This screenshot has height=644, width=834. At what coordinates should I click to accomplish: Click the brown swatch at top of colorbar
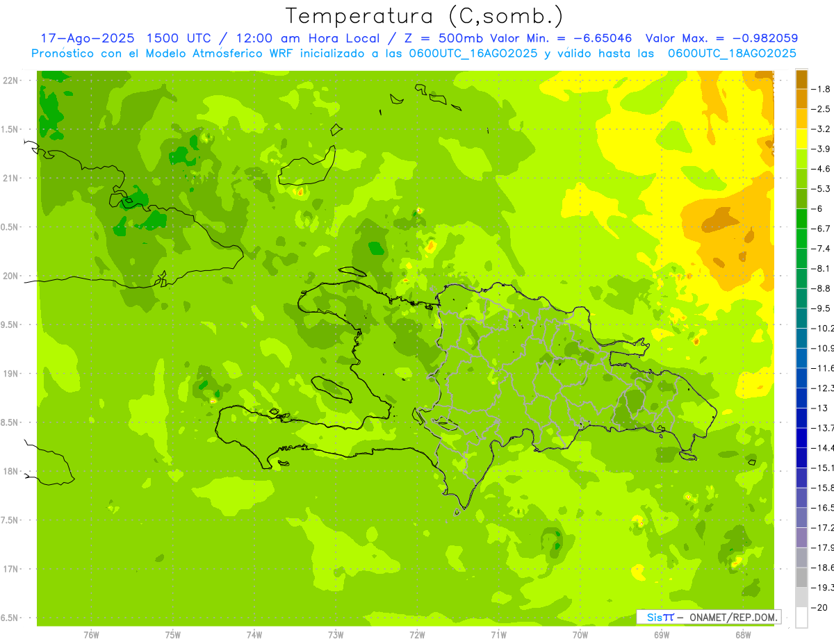(x=801, y=79)
